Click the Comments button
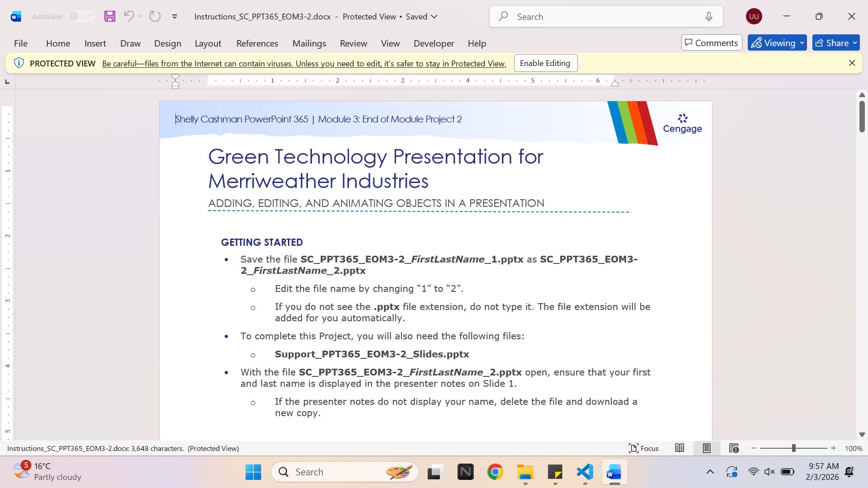 point(712,43)
